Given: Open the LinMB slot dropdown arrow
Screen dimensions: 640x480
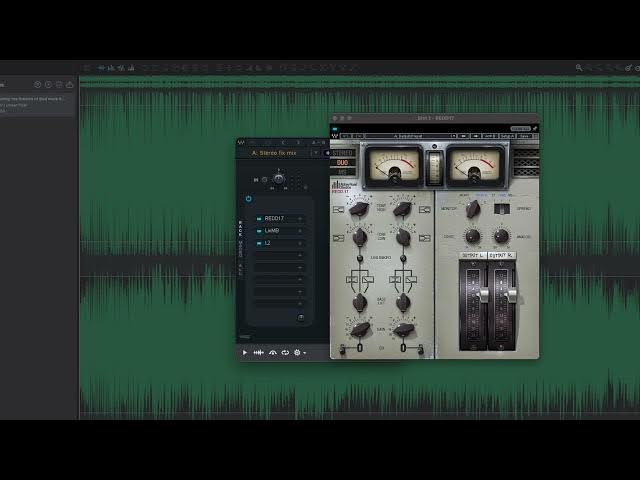Looking at the screenshot, I should coord(300,231).
